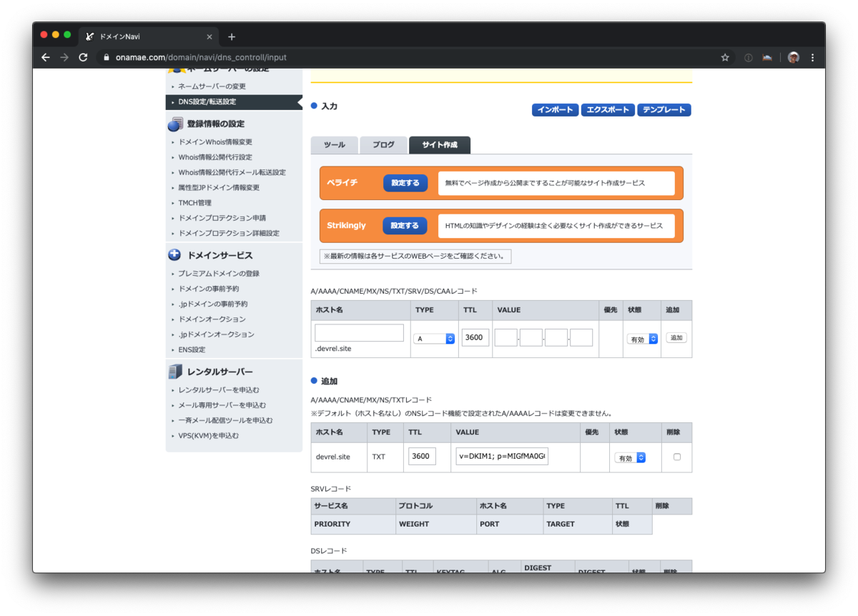The image size is (858, 616).
Task: Open ENS設定 link
Action: [192, 349]
